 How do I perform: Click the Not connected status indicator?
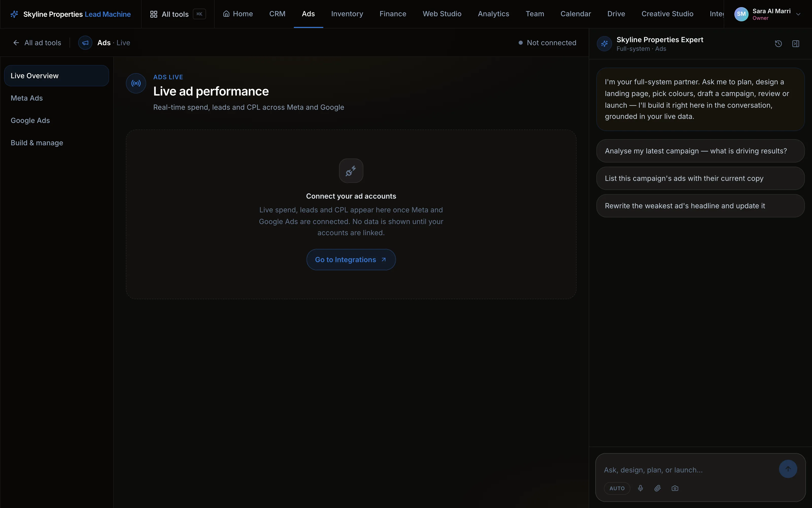coord(547,43)
